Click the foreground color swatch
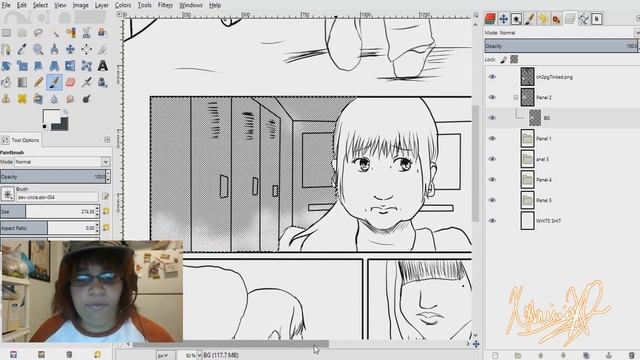Screen dimensions: 640x360 [x=50, y=116]
